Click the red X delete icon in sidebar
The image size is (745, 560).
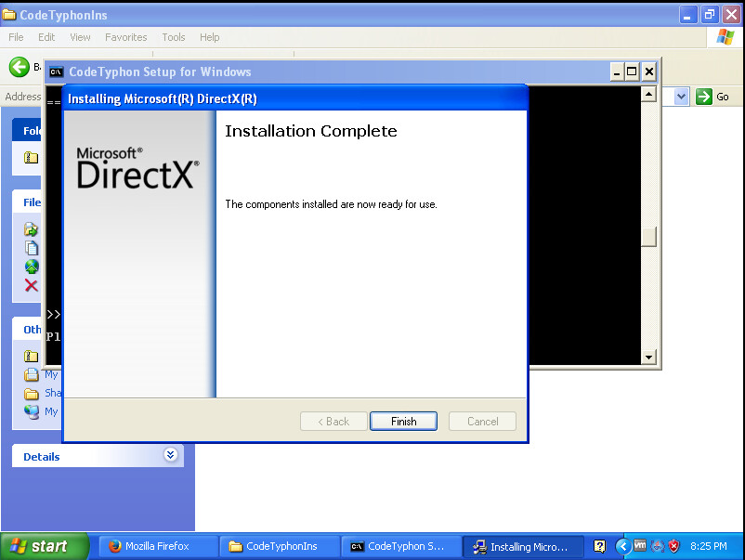[x=32, y=285]
